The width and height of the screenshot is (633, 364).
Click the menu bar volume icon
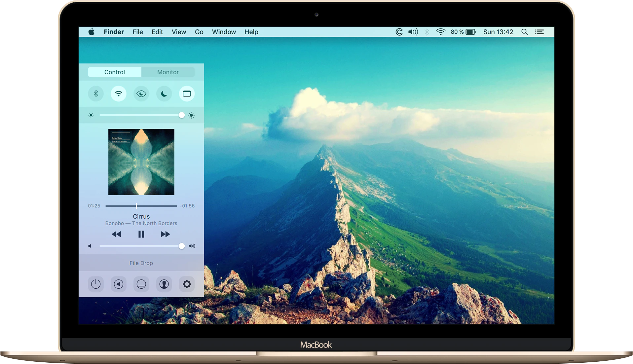click(413, 32)
